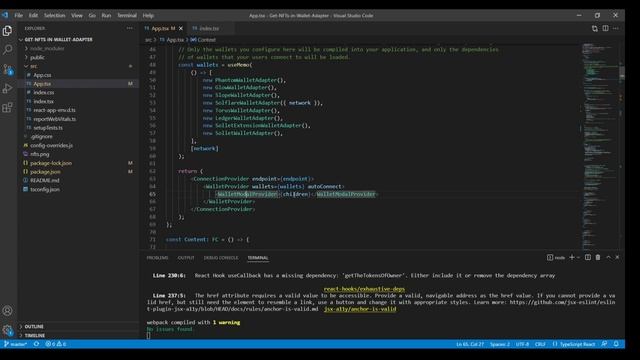Switch to the Output panel tab

click(x=186, y=258)
